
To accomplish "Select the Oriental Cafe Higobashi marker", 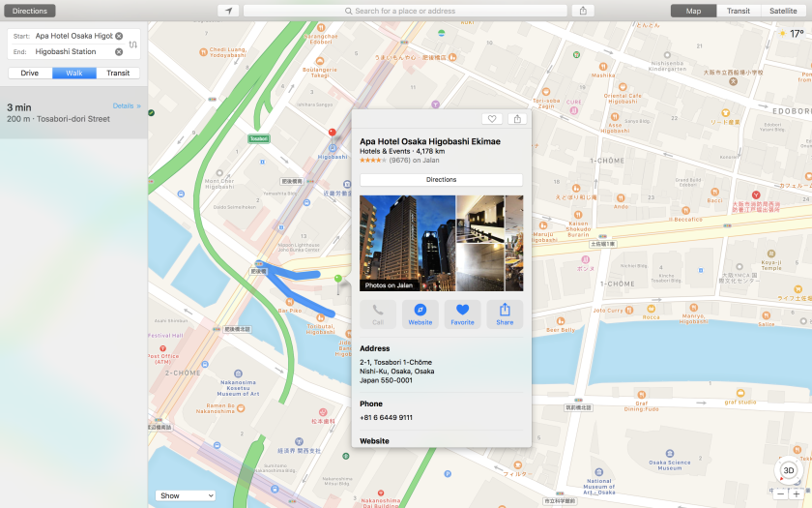I will [623, 87].
